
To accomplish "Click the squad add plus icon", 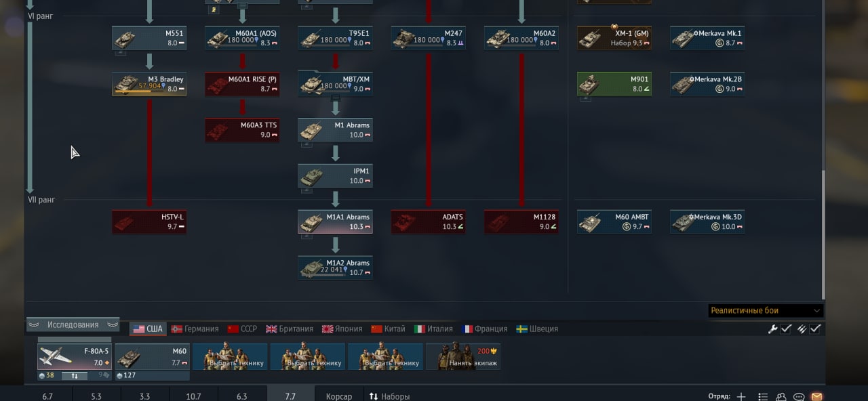I will coord(741,396).
